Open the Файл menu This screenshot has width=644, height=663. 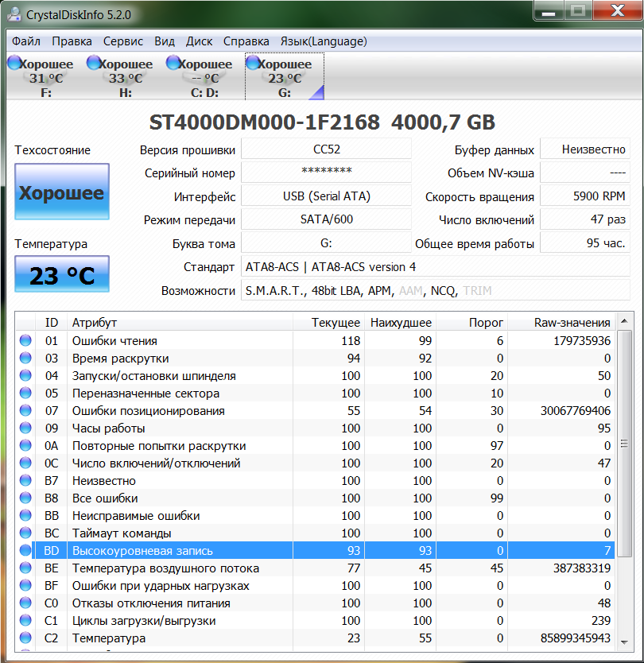click(x=26, y=41)
